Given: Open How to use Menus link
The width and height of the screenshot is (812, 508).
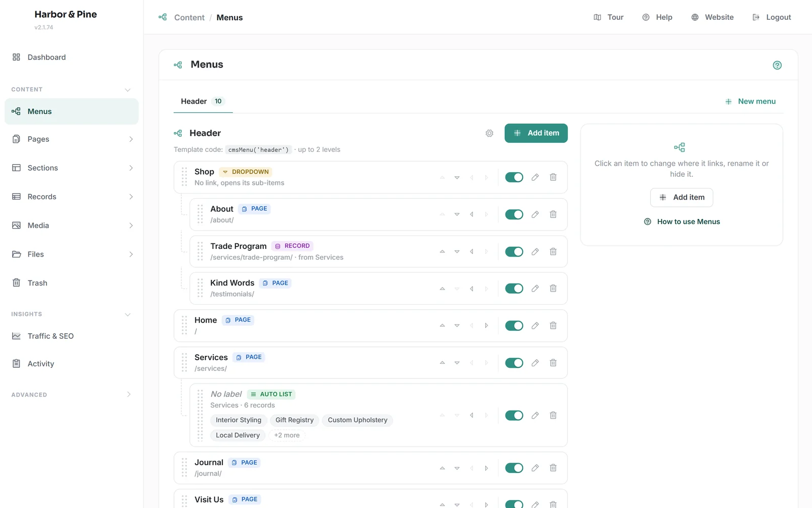Looking at the screenshot, I should click(x=682, y=221).
